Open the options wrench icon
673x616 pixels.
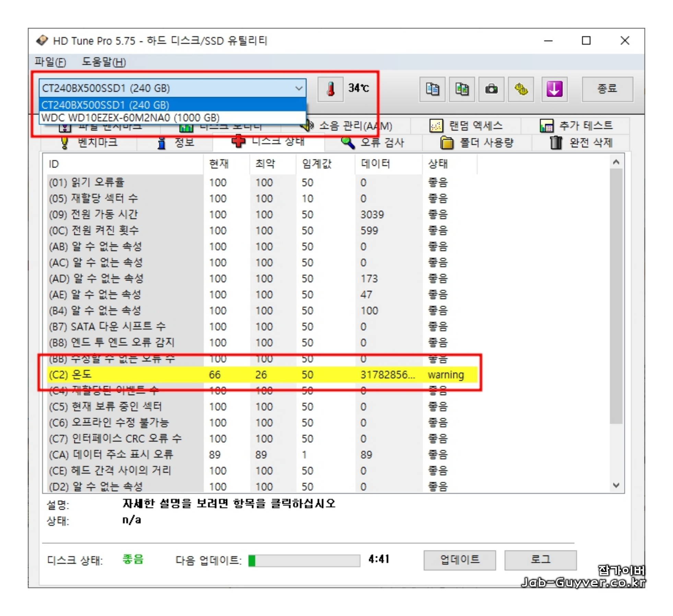520,89
